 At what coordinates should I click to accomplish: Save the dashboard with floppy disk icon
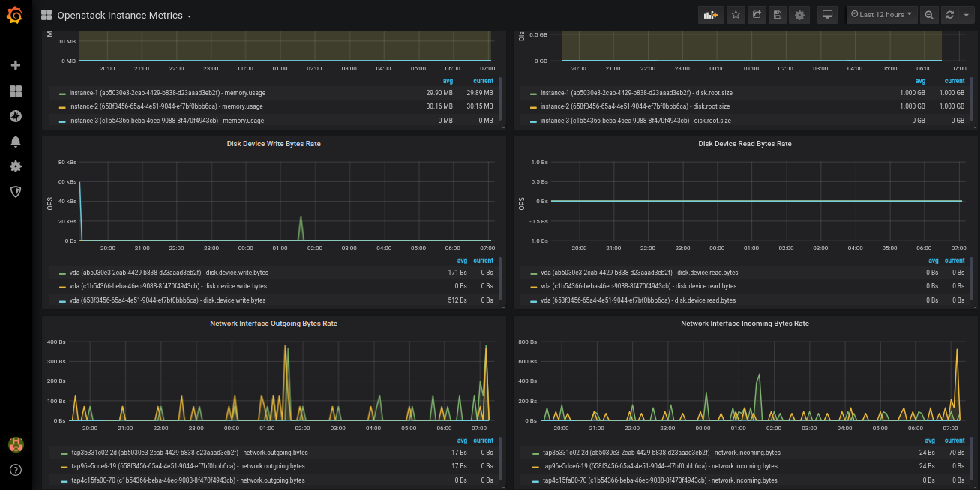[x=778, y=15]
